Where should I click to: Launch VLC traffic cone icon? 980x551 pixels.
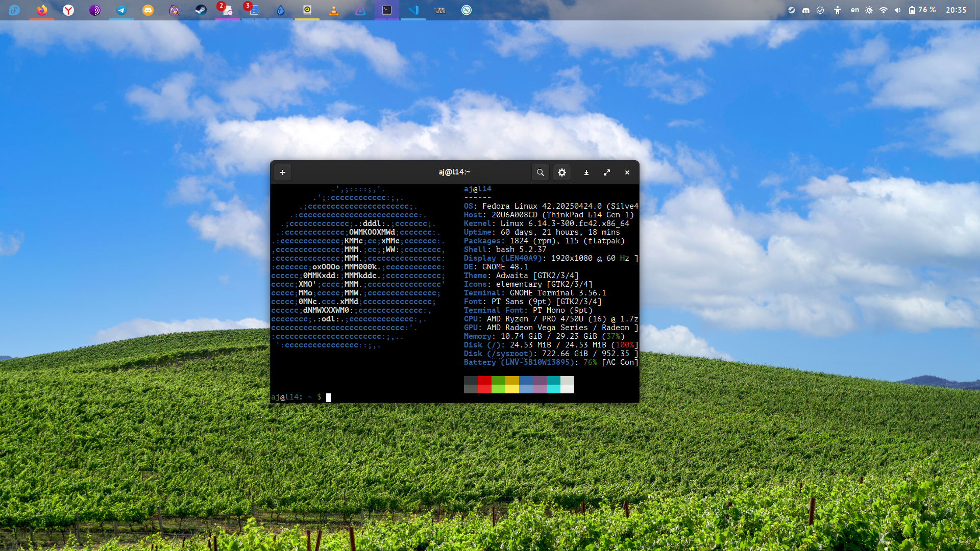coord(334,10)
